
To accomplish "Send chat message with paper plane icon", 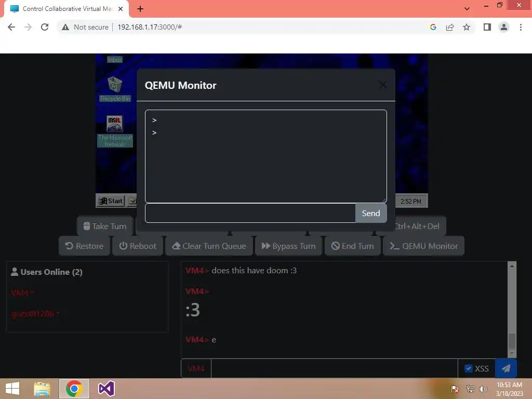I will click(506, 368).
